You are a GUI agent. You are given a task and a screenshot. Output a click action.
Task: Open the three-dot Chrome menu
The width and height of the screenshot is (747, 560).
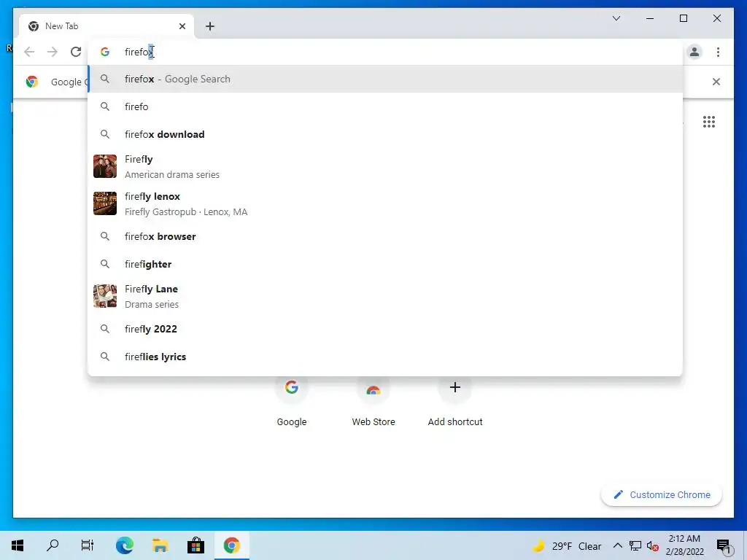click(718, 52)
